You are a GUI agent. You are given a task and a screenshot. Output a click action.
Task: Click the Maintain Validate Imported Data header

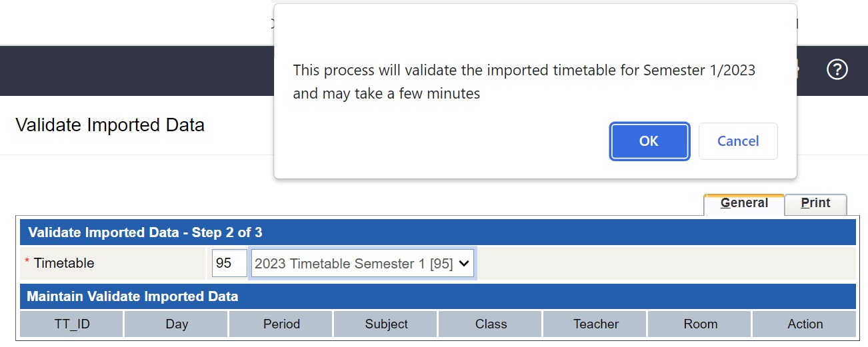pyautogui.click(x=133, y=296)
